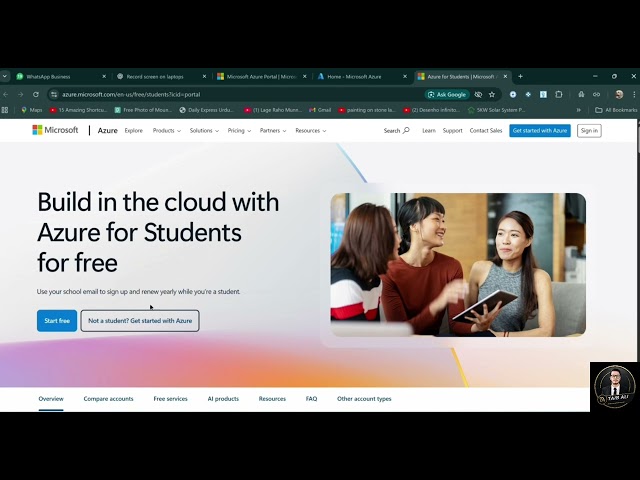Open the Daily Express Urdu bookmark
The width and height of the screenshot is (640, 480).
pos(207,110)
